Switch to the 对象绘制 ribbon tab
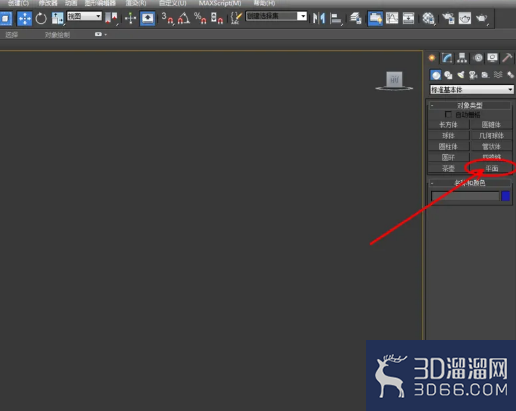 pyautogui.click(x=57, y=35)
